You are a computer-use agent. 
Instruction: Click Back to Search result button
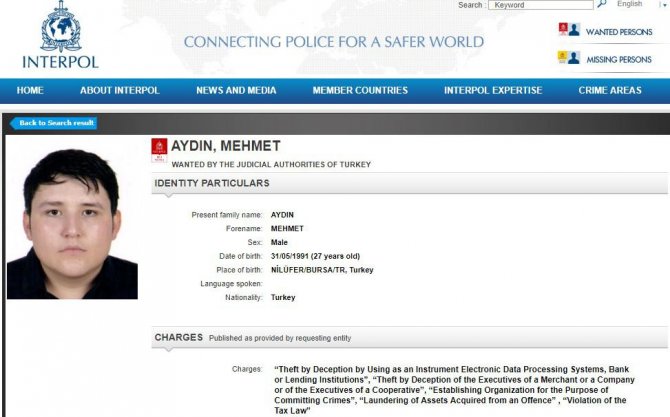click(x=55, y=123)
